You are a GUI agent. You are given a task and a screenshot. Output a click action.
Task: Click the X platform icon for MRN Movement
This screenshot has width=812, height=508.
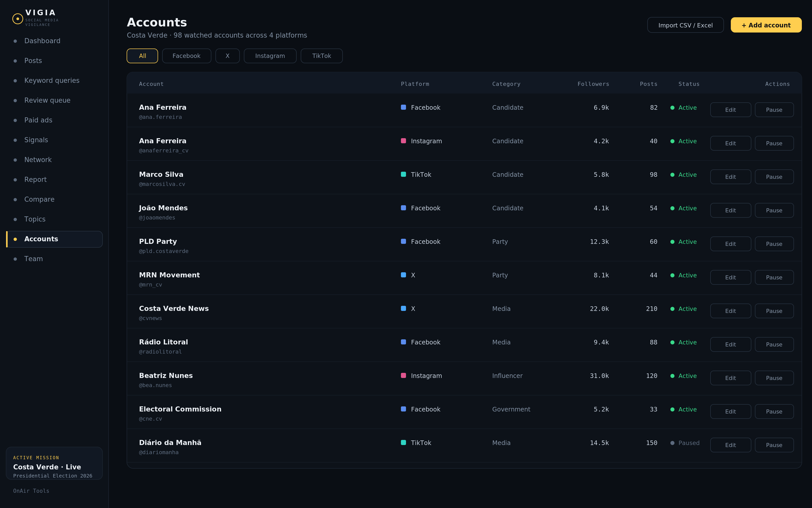click(403, 275)
